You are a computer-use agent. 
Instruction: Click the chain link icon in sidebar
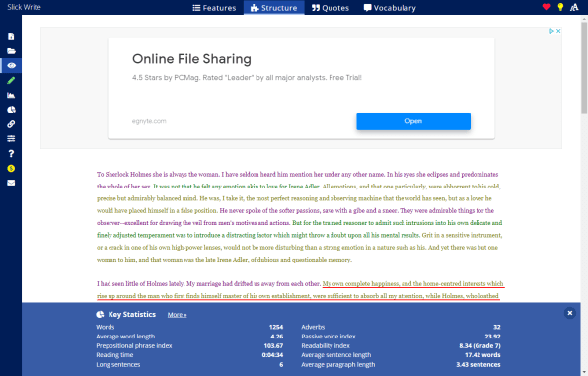tap(11, 124)
